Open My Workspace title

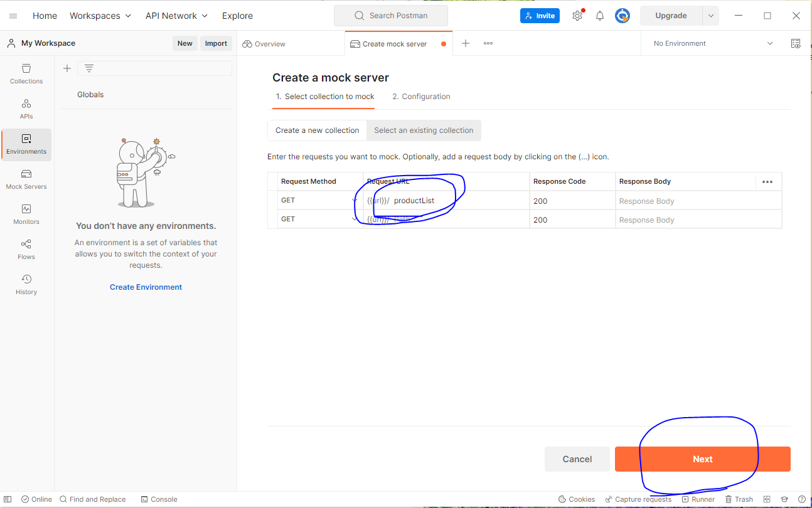coord(48,43)
